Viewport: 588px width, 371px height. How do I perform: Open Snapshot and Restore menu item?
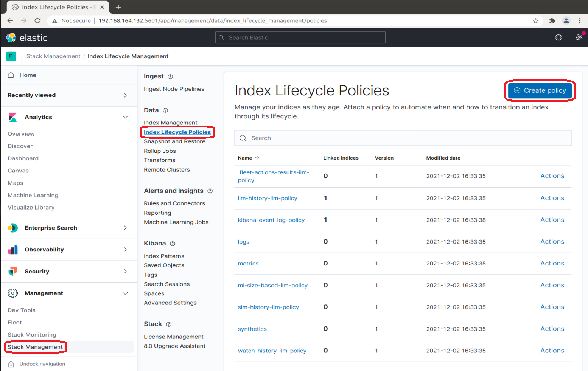pos(174,141)
